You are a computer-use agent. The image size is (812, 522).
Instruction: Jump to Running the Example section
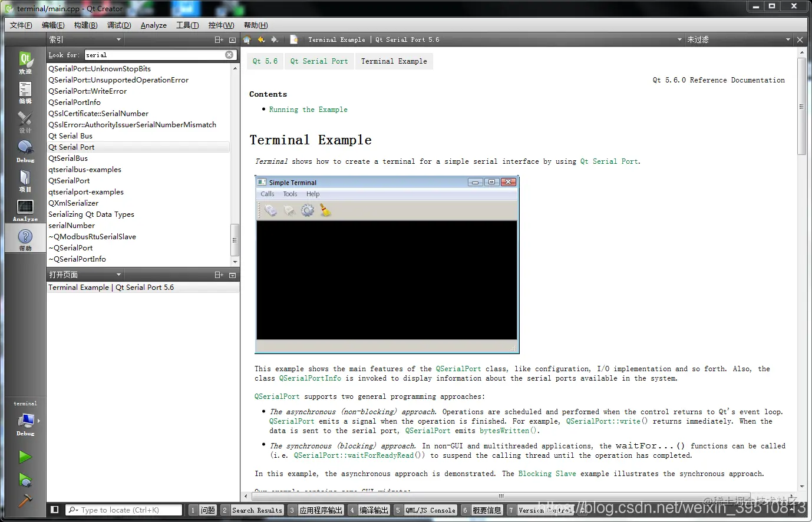click(308, 110)
